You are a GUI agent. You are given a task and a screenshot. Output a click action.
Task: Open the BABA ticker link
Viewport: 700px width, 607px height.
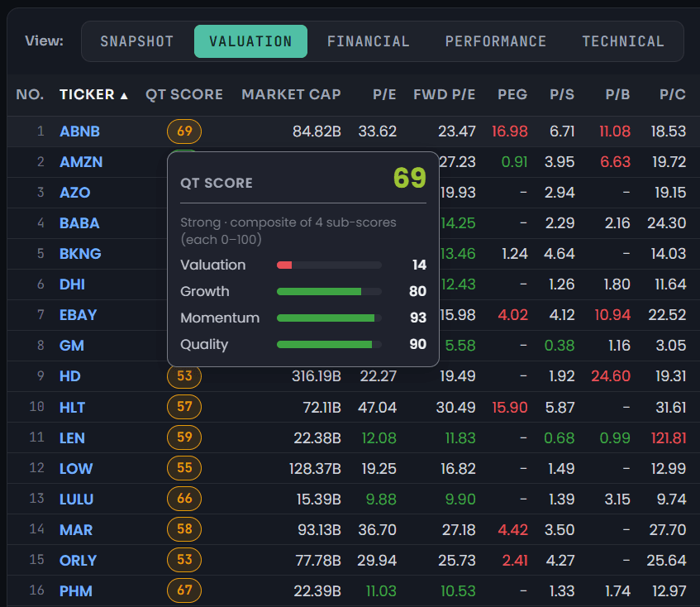pos(79,223)
